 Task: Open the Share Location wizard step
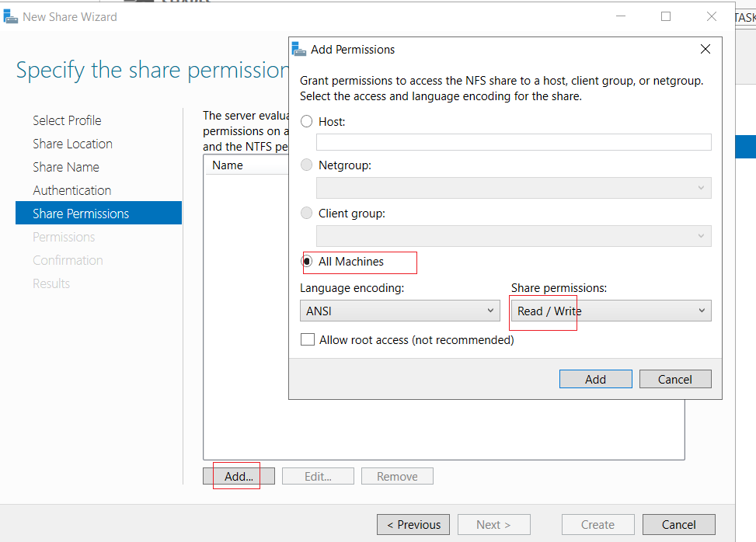(x=72, y=144)
